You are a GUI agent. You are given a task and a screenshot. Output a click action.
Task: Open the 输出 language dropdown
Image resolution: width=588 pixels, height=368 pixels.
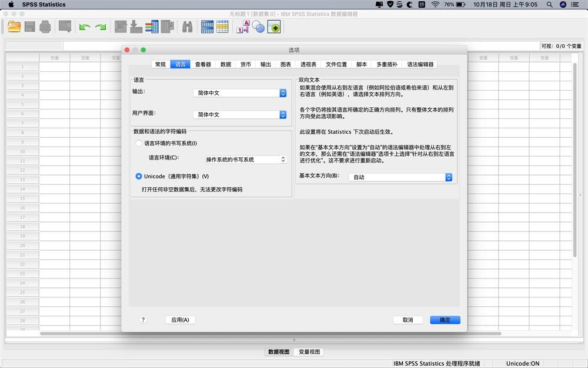click(x=240, y=93)
